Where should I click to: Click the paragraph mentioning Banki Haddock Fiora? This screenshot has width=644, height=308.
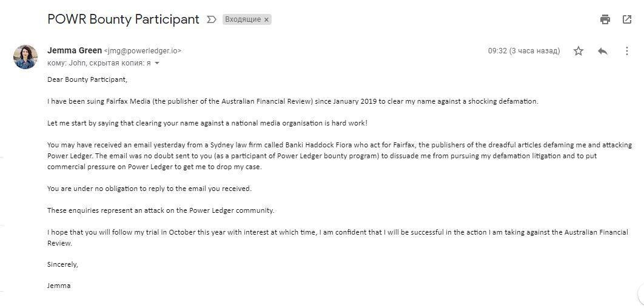pos(339,156)
